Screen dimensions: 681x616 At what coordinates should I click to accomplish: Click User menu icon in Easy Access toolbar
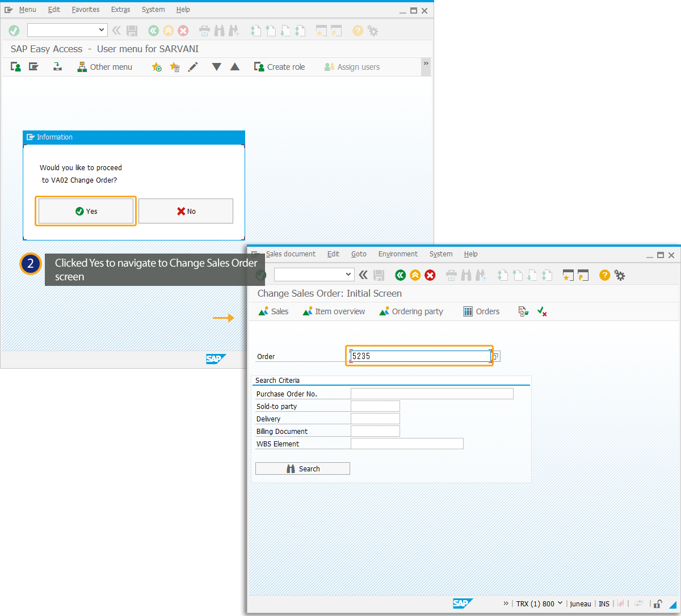(16, 67)
